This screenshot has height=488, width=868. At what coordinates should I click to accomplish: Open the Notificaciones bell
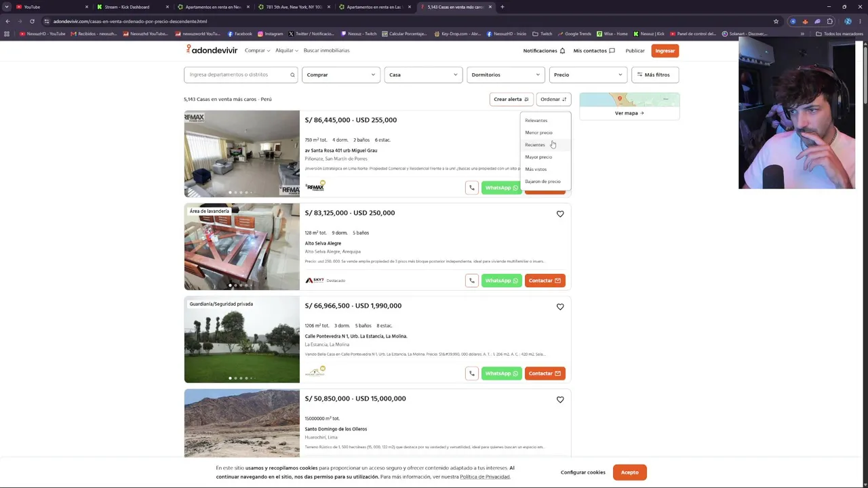(544, 51)
